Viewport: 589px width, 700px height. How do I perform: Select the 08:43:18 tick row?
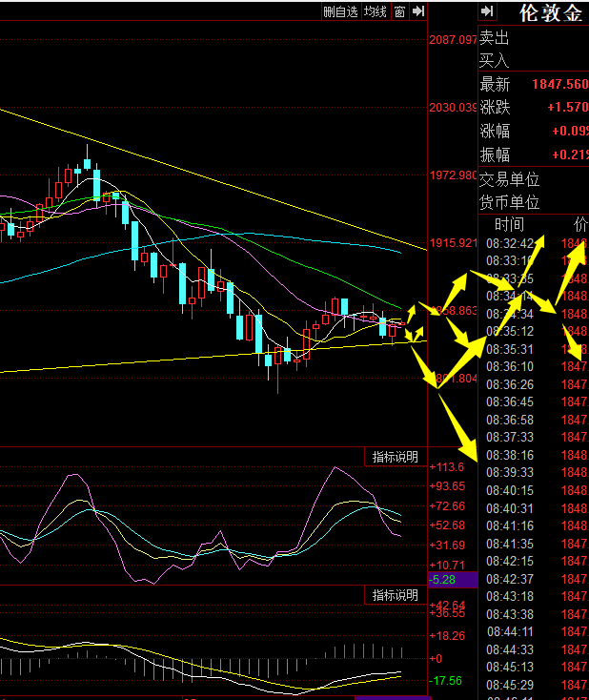pyautogui.click(x=534, y=596)
